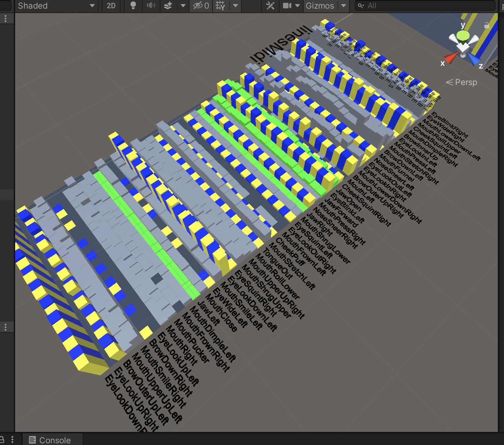Toggle scene lighting with the lightbulb icon
The height and width of the screenshot is (445, 504).
tap(133, 6)
